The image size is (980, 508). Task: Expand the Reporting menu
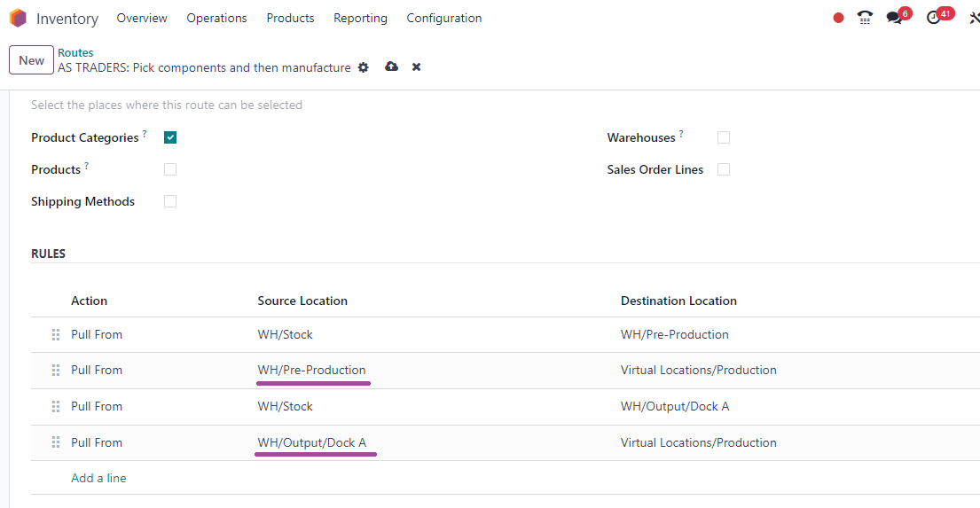(361, 18)
